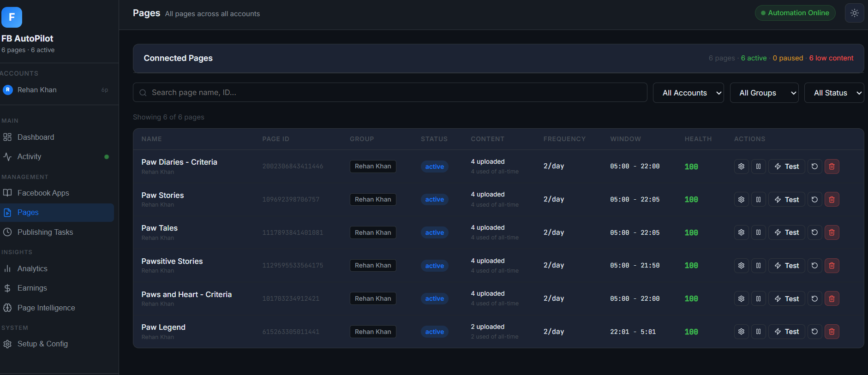Run Test for Paws and Heart - Criteria

tap(786, 298)
